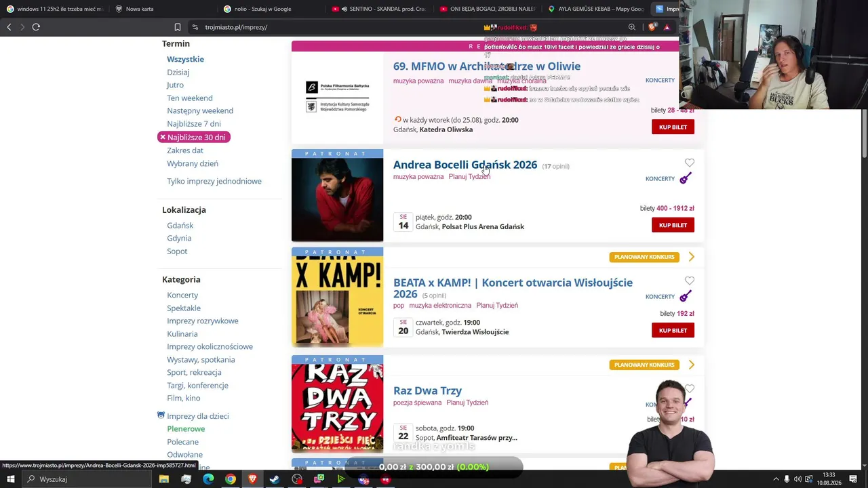Click the 'poezja śpiewana' tag
868x488 pixels.
(417, 403)
